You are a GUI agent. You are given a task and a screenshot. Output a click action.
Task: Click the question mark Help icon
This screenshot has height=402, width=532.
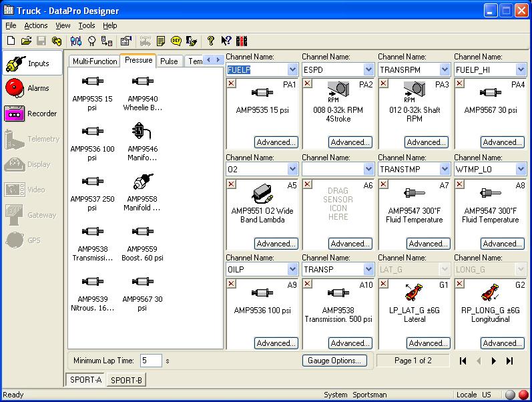[211, 41]
